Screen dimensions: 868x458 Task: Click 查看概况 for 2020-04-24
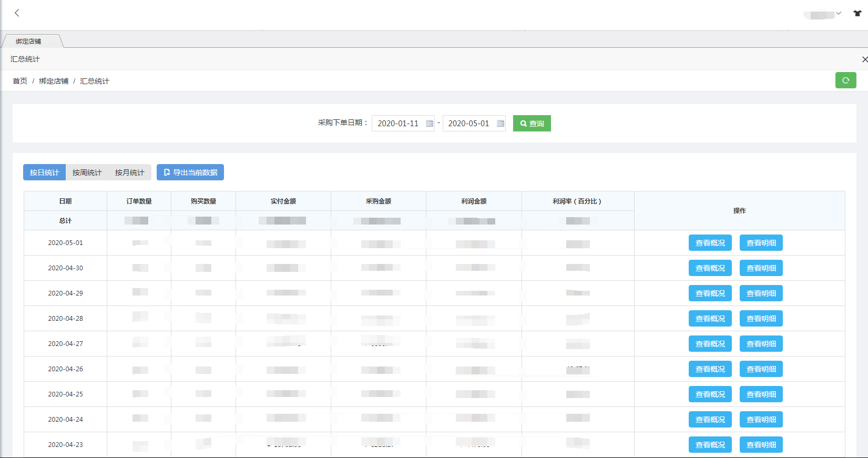point(710,420)
